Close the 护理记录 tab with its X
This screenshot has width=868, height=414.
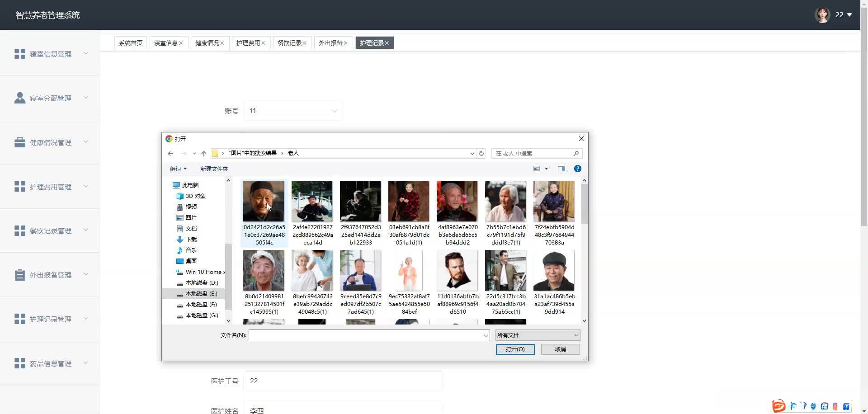pos(387,43)
